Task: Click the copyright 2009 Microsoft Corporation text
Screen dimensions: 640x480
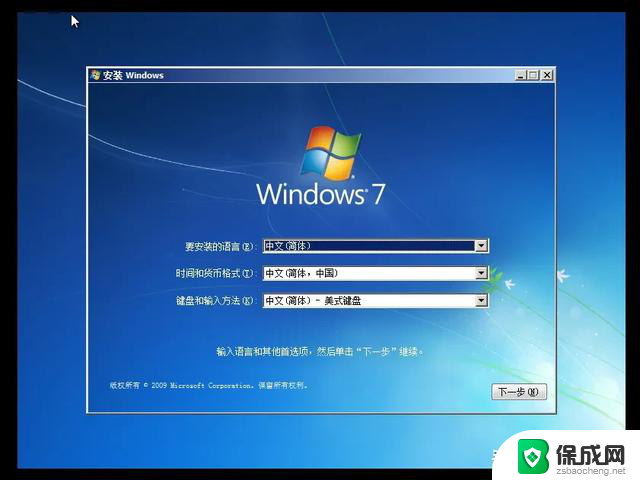Action: 209,385
